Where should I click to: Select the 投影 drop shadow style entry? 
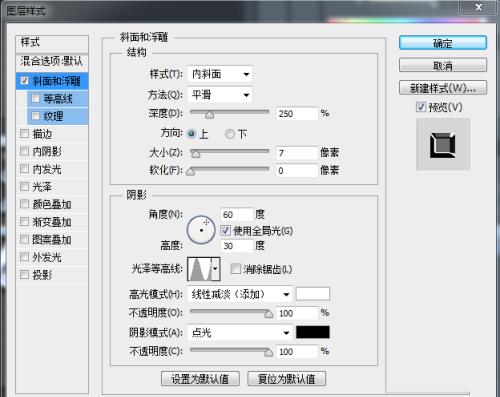point(52,275)
